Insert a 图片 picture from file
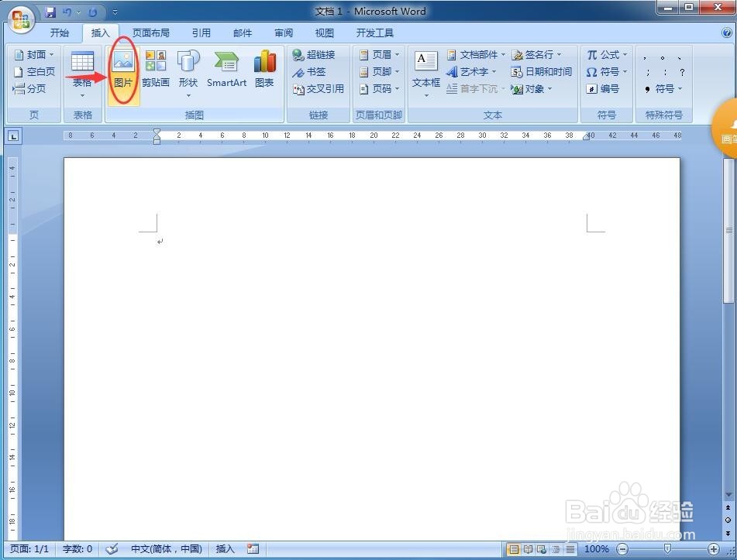The image size is (737, 560). click(x=124, y=75)
